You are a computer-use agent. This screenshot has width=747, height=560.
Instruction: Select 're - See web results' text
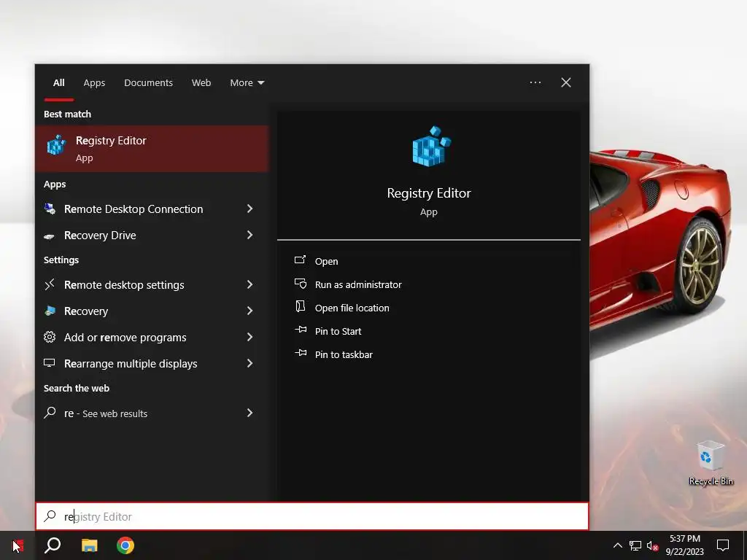coord(106,413)
